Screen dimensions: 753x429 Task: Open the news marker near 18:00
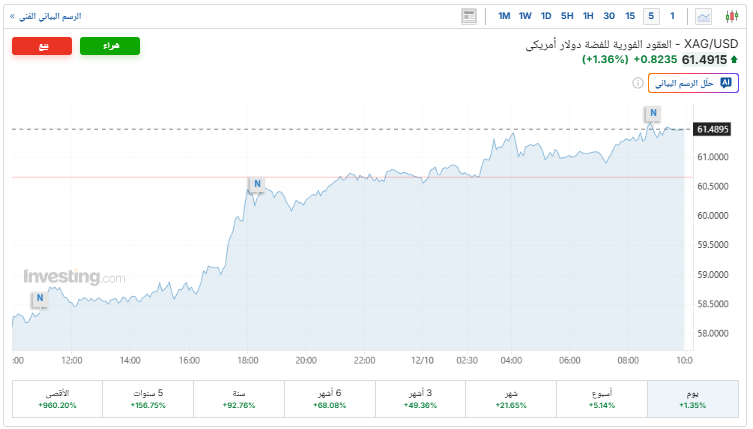pos(257,184)
